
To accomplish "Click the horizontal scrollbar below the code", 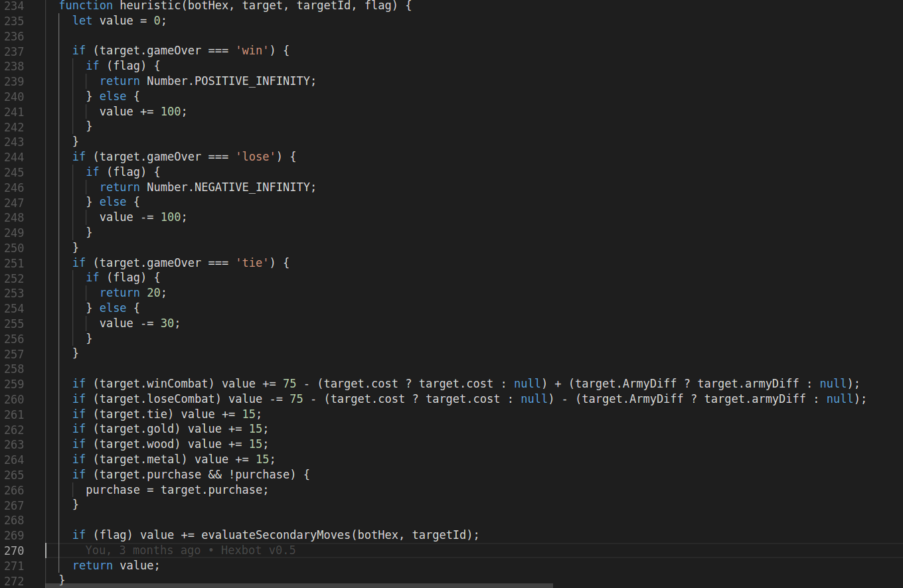I will 299,585.
